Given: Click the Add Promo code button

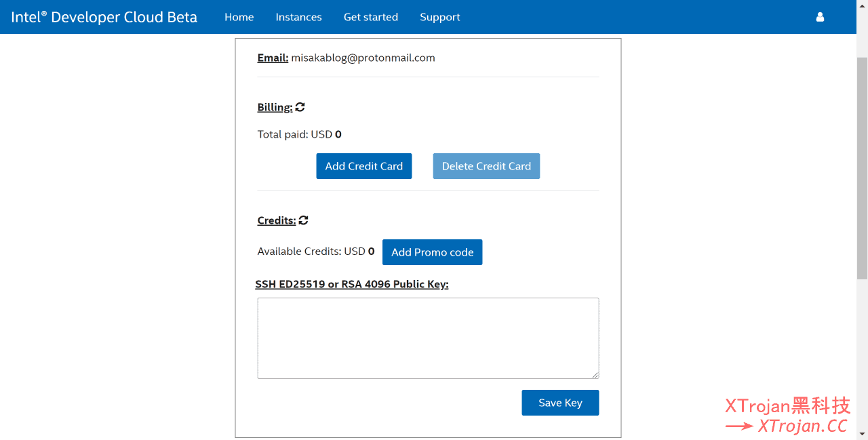Looking at the screenshot, I should (x=433, y=252).
